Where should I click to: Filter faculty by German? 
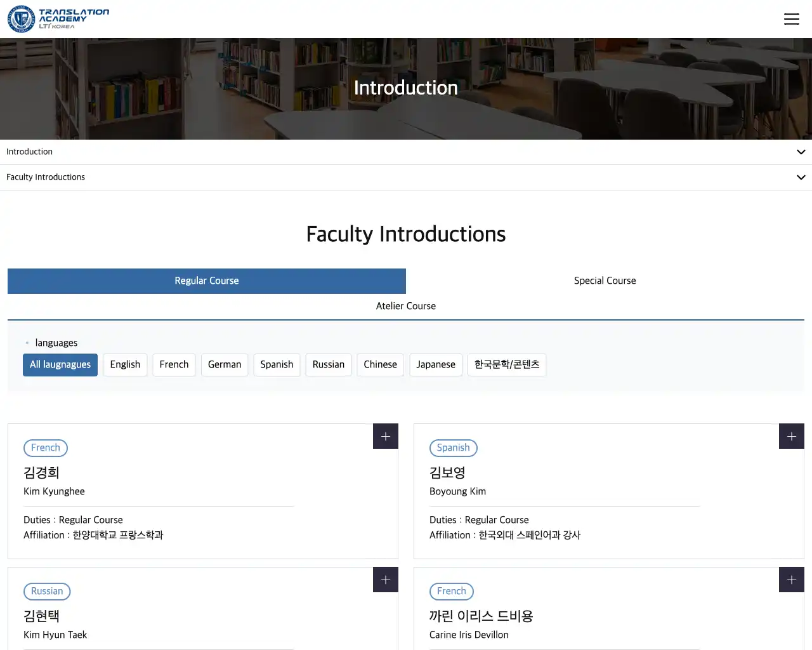[x=225, y=365]
